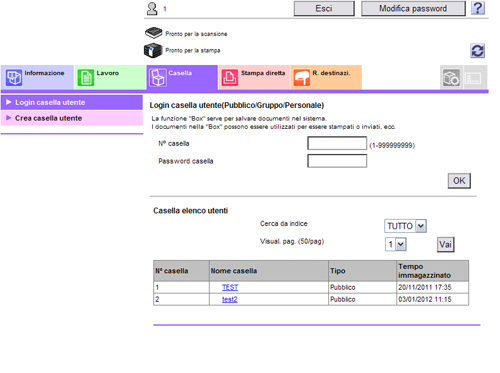The height and width of the screenshot is (373, 500).
Task: Open help with the question mark icon
Action: [478, 8]
